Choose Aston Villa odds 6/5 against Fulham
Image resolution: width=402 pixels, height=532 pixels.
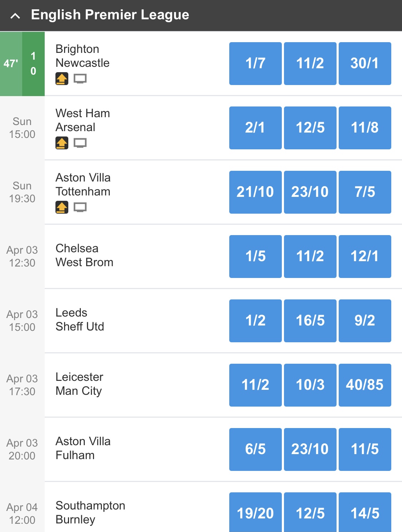(255, 449)
